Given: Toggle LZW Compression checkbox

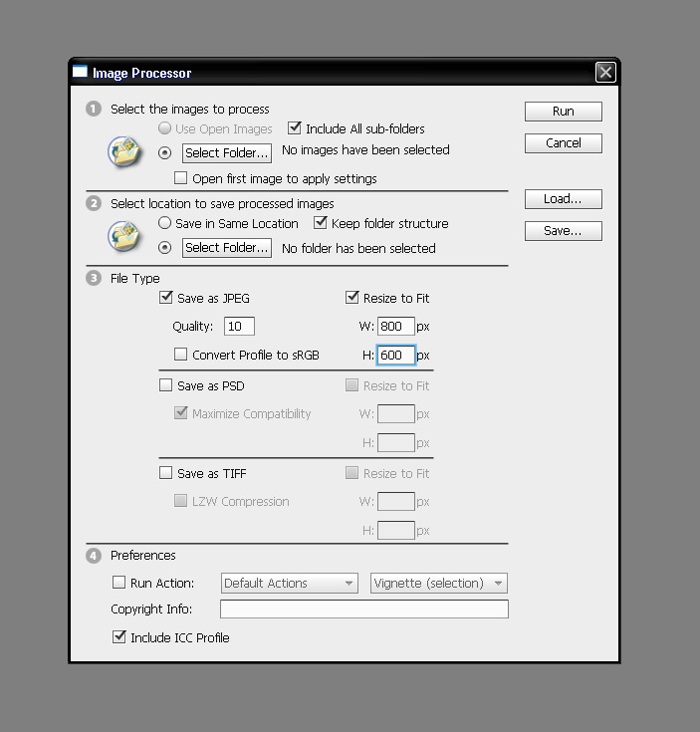Looking at the screenshot, I should (x=180, y=501).
